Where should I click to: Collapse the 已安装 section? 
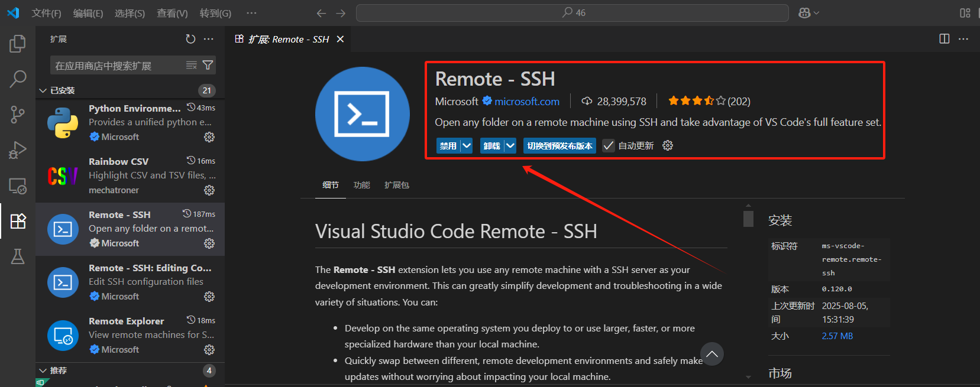pyautogui.click(x=43, y=90)
